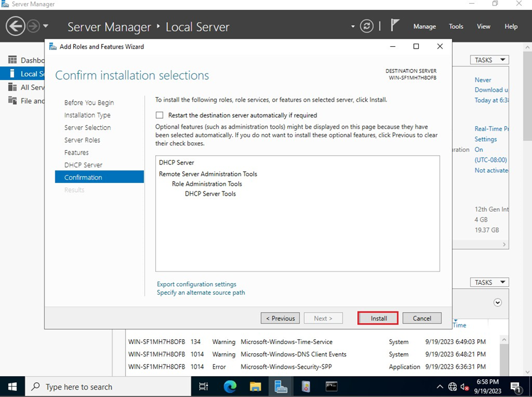Viewport: 532px width, 397px height.
Task: Click the Server Manager taskbar icon
Action: (281, 387)
